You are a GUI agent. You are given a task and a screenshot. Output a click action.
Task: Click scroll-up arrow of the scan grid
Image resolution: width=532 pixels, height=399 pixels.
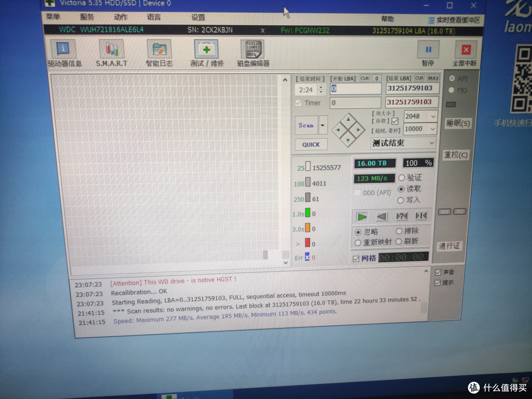(x=285, y=80)
